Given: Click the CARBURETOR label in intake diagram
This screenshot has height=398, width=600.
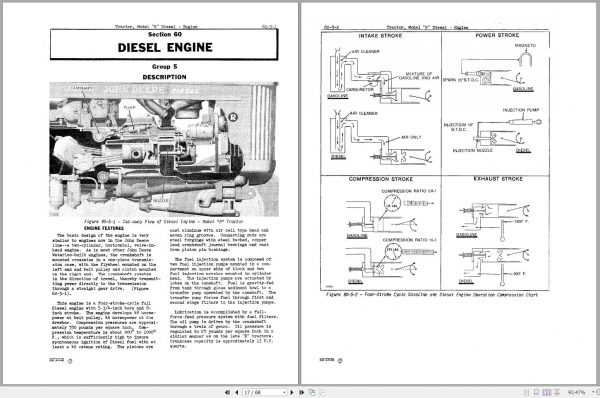Looking at the screenshot, I should pyautogui.click(x=360, y=90).
